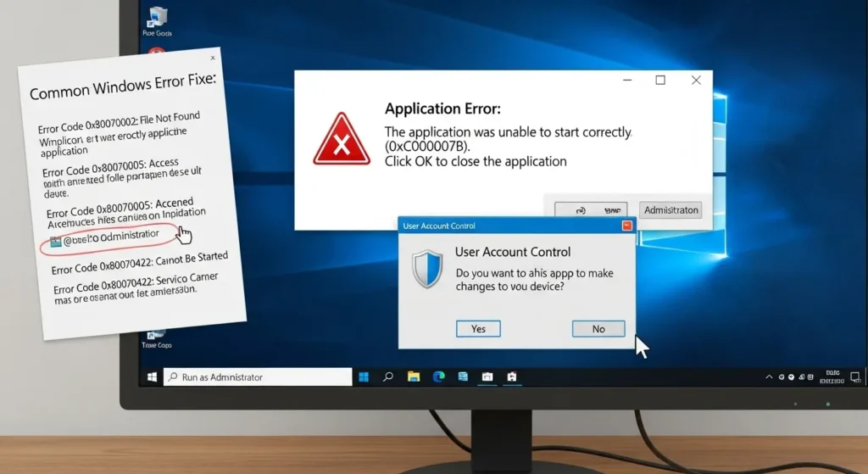
Task: Open the Start menu white Windows logo
Action: coord(153,377)
